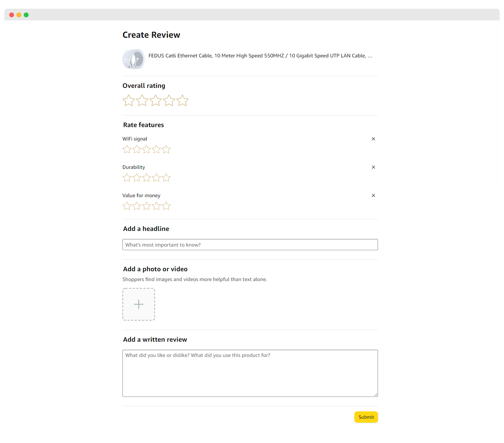The width and height of the screenshot is (504, 443).
Task: Click the plus icon to add a photo
Action: coord(139,304)
